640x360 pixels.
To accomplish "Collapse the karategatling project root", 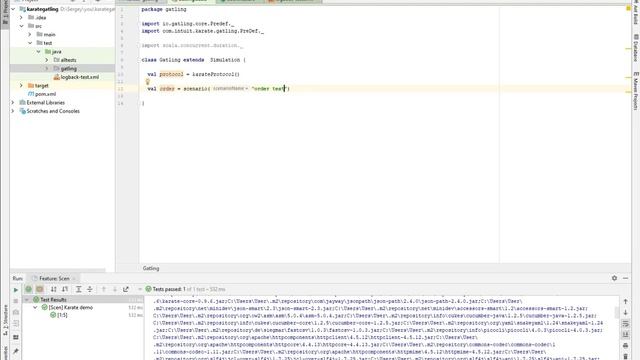I will (x=13, y=9).
